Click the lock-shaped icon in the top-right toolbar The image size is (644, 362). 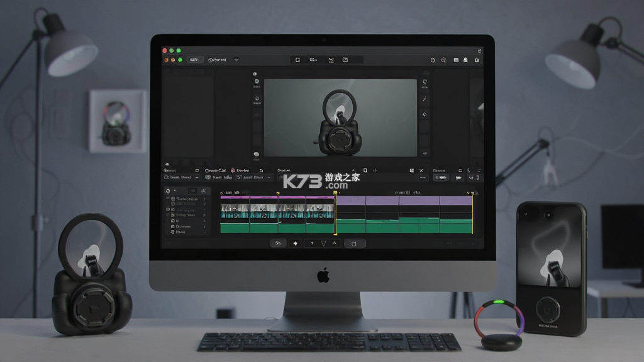465,60
